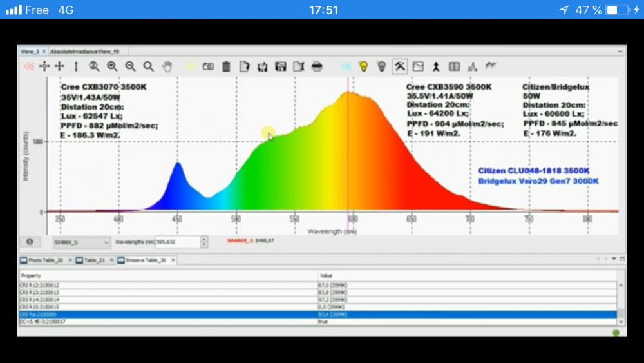This screenshot has height=363, width=644.
Task: Select the hand pan tool
Action: click(167, 66)
